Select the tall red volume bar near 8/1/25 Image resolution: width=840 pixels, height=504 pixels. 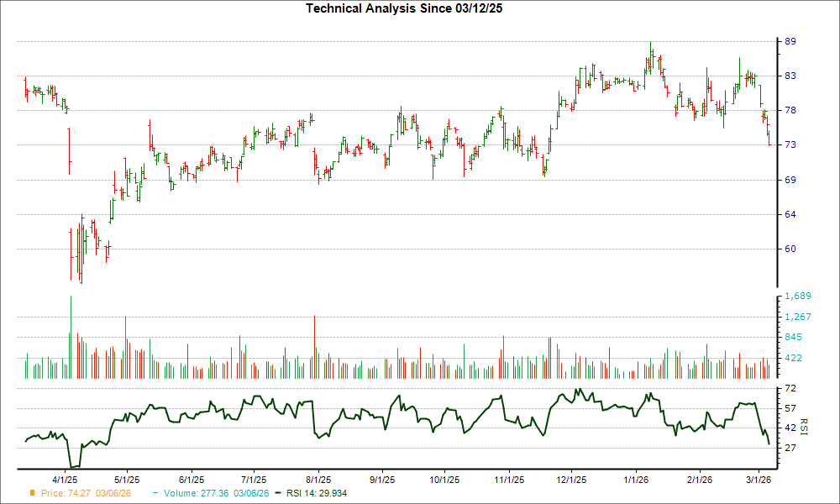[x=314, y=340]
